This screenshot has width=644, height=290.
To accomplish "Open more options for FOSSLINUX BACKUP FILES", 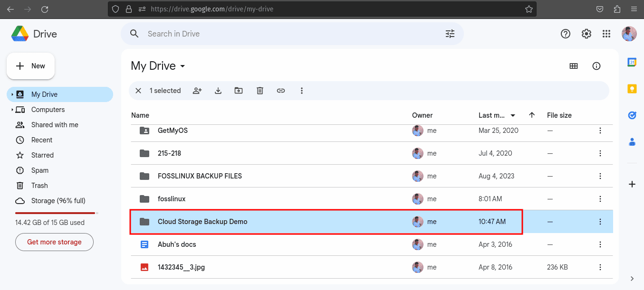I will click(600, 176).
